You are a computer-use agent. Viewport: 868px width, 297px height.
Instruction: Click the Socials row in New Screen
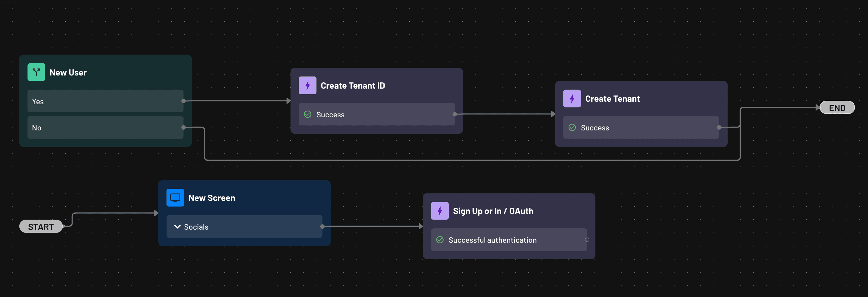tap(244, 226)
